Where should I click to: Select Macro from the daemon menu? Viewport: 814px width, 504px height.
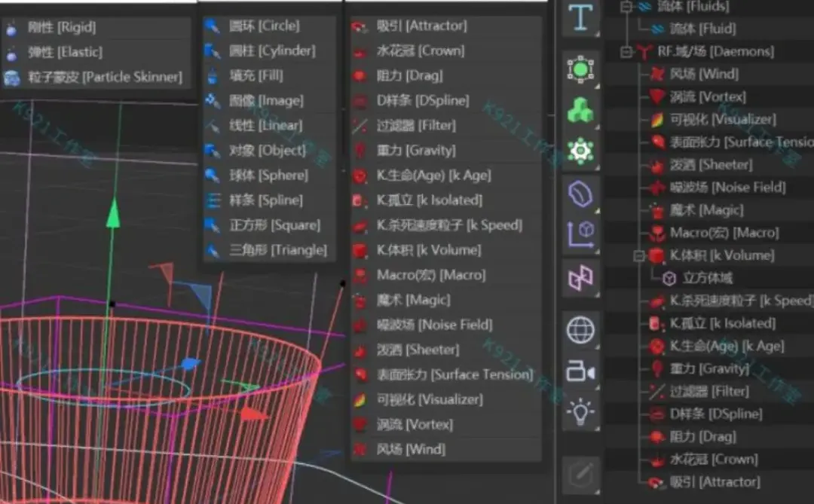445,275
